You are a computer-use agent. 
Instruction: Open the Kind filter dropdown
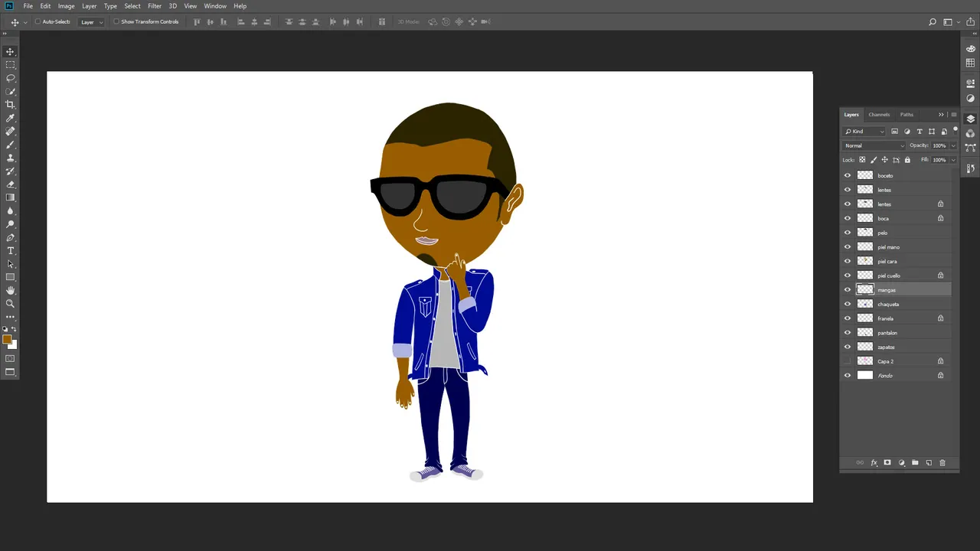click(864, 132)
